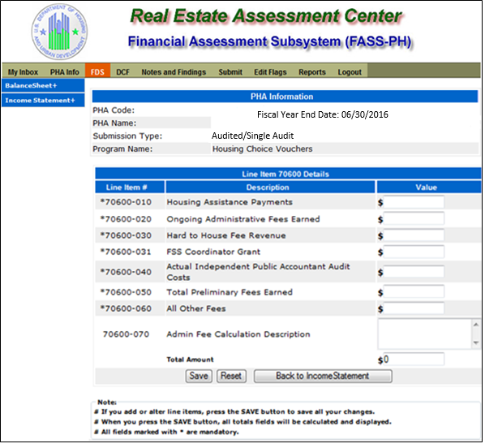Open the Submit tab
Screen dimensions: 485x448
(x=230, y=72)
